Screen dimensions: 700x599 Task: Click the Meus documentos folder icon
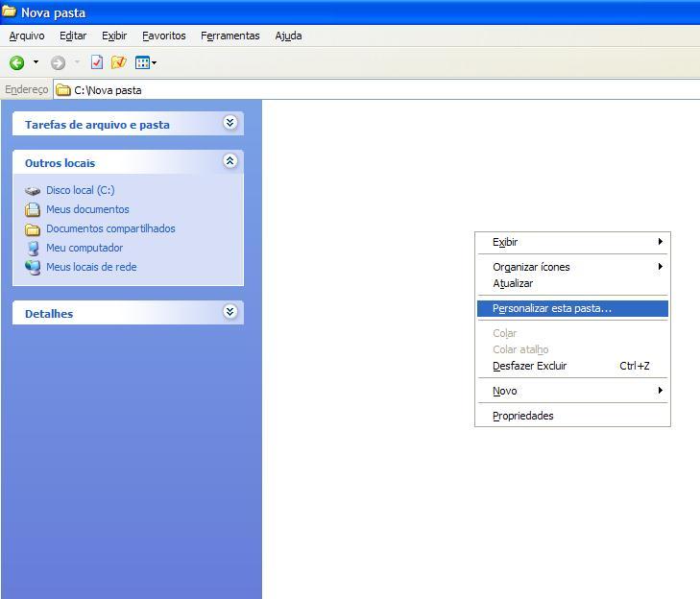point(33,210)
